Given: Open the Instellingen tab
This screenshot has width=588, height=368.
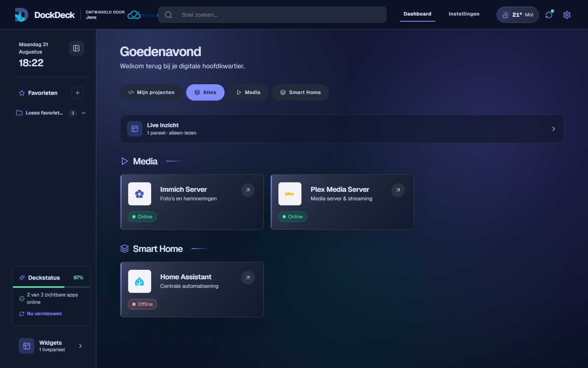Looking at the screenshot, I should click(x=464, y=14).
